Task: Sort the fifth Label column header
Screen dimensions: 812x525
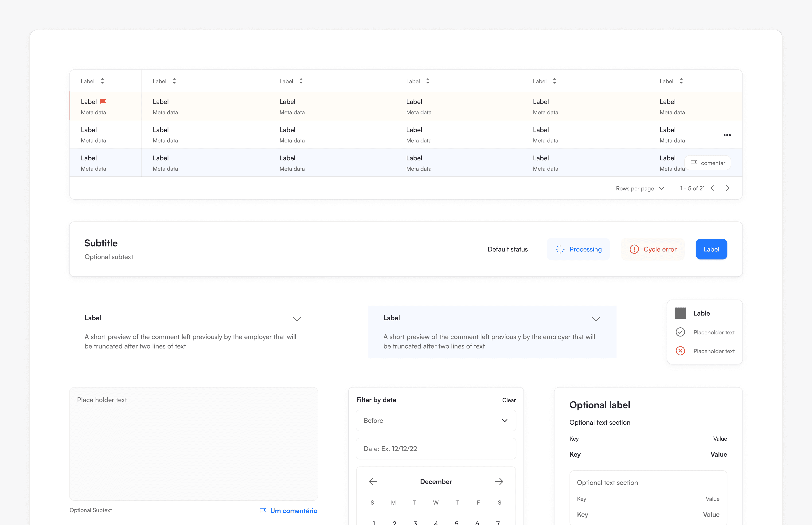Action: point(554,81)
